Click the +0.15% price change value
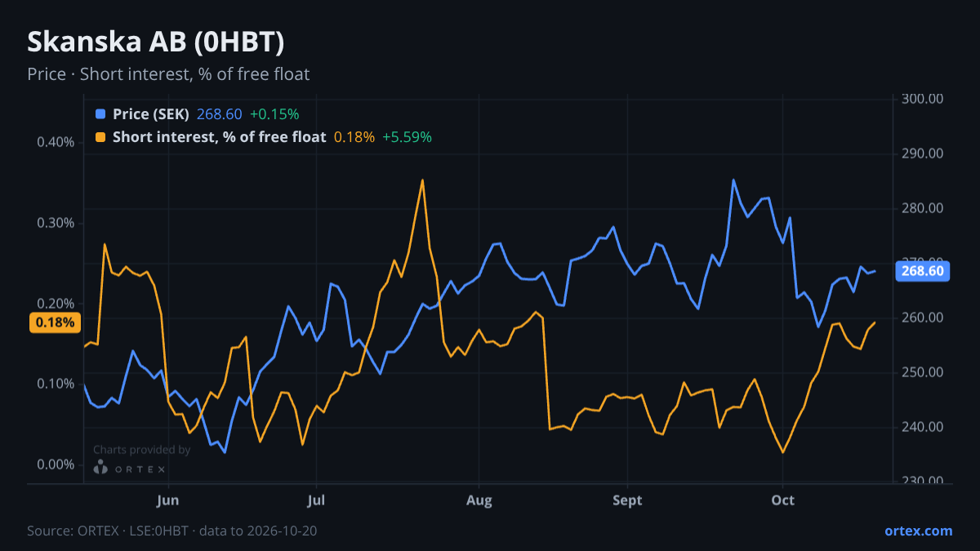 (x=274, y=114)
